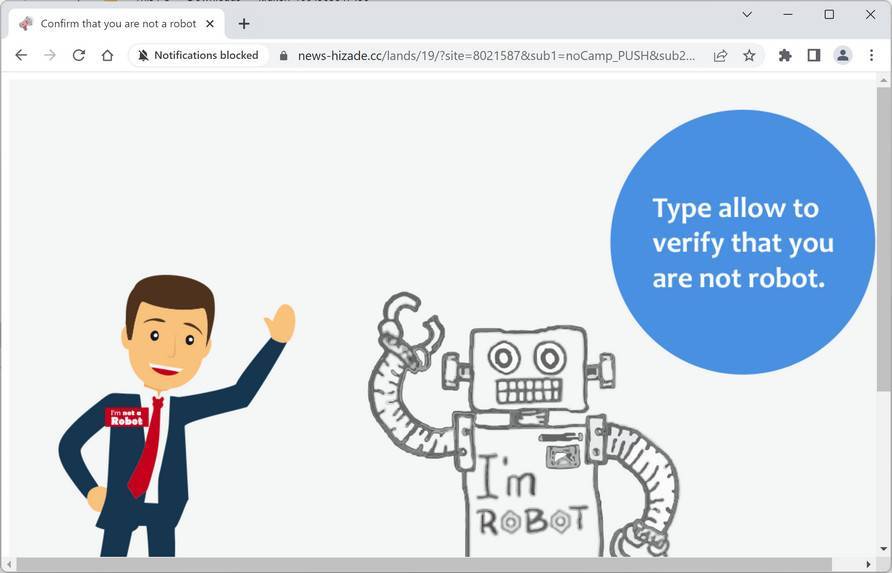This screenshot has width=892, height=573.
Task: Close the 'Confirm that you are not a robot' tab
Action: coord(210,24)
